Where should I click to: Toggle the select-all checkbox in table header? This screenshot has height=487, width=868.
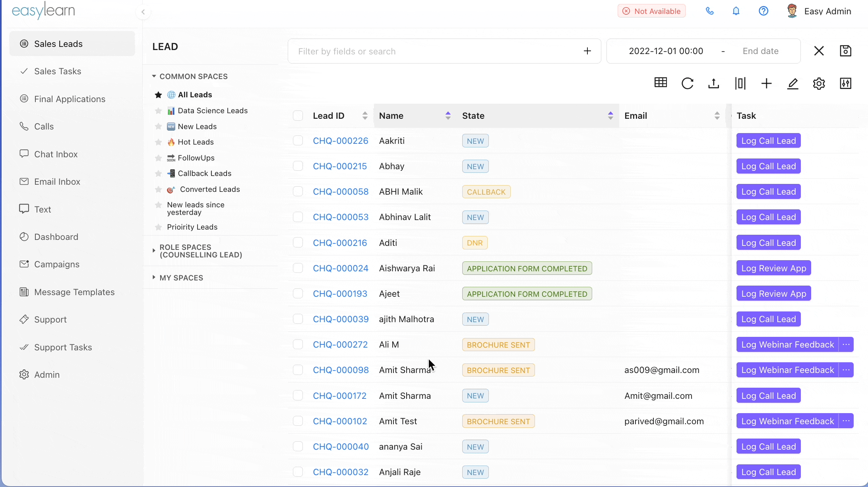pos(298,116)
